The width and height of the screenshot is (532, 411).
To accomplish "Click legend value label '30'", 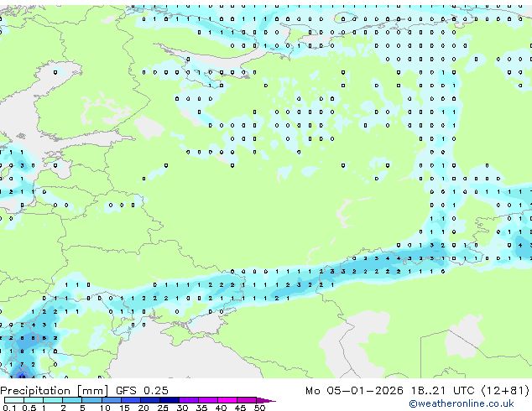I will point(182,408).
